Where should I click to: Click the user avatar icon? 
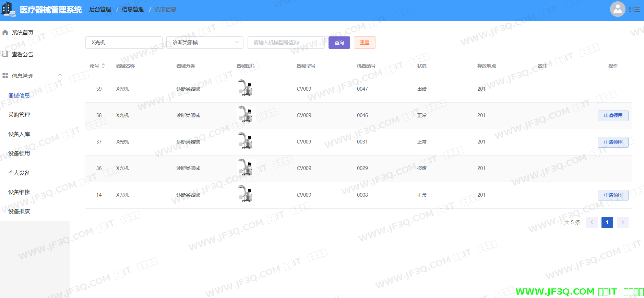pos(617,9)
